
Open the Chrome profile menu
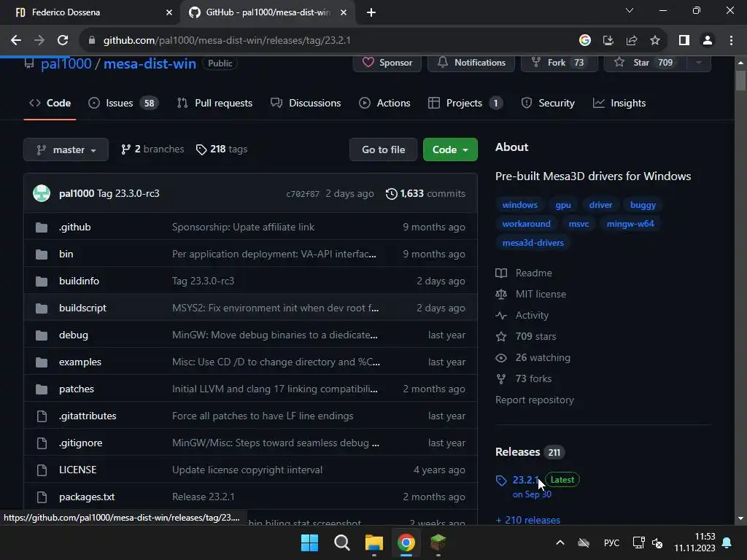coord(708,41)
